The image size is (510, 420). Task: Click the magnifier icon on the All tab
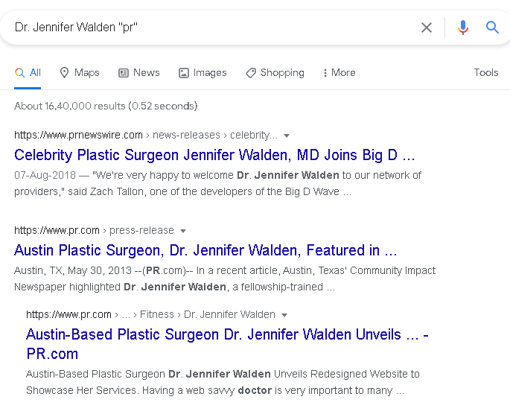pyautogui.click(x=20, y=72)
